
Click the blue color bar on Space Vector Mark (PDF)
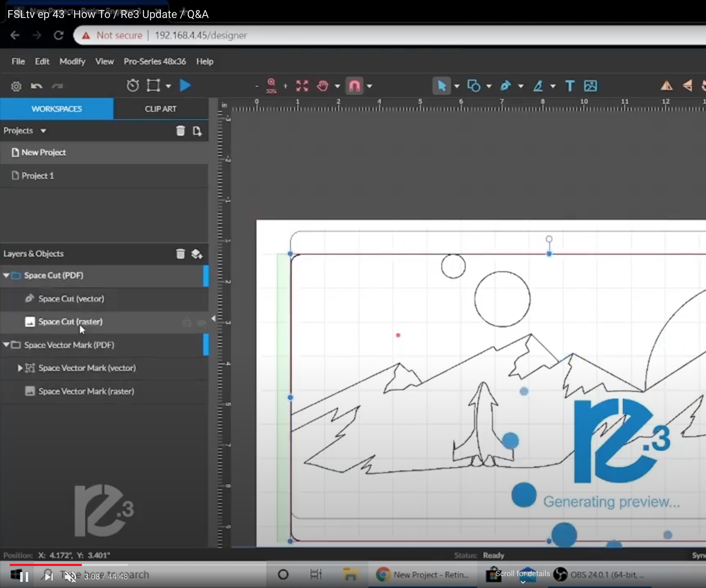[206, 345]
